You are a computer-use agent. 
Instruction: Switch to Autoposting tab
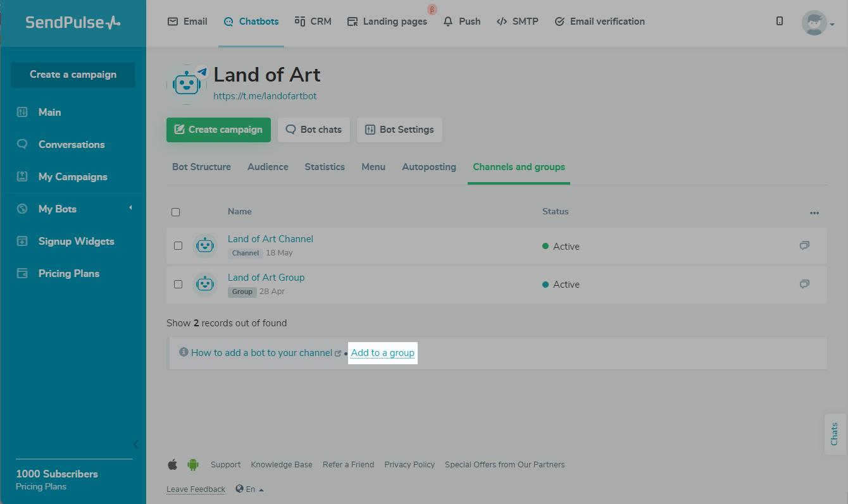[429, 167]
